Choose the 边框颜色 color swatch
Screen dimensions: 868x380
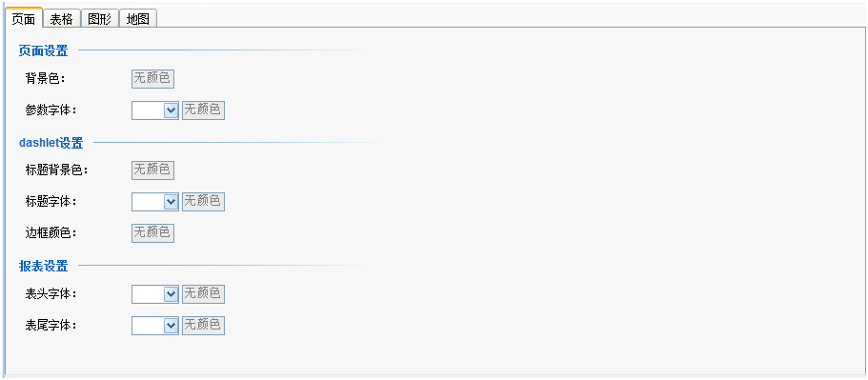[x=152, y=233]
